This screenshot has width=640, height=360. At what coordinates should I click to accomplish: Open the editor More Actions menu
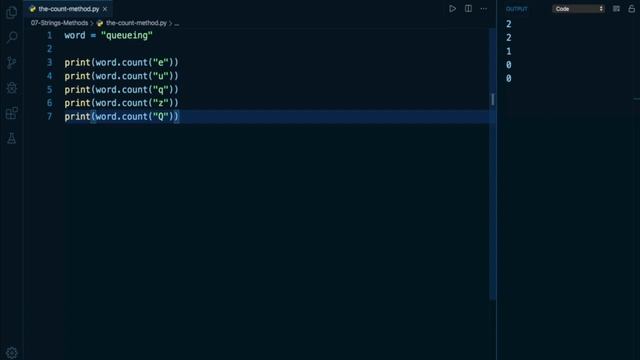click(484, 9)
